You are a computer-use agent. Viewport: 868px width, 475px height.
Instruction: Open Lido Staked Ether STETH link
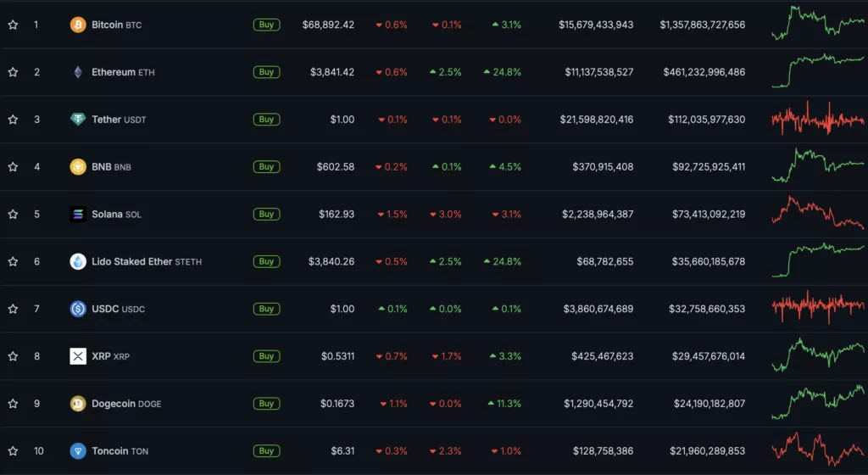[147, 261]
